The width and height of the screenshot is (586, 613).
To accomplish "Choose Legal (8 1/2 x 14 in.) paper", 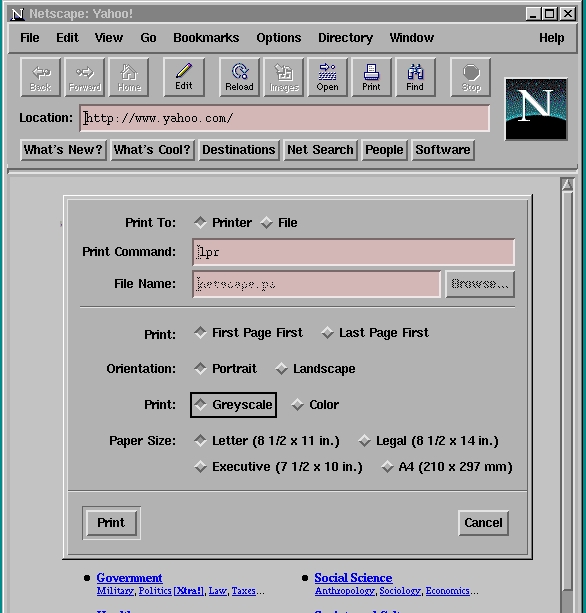I will pyautogui.click(x=428, y=441).
